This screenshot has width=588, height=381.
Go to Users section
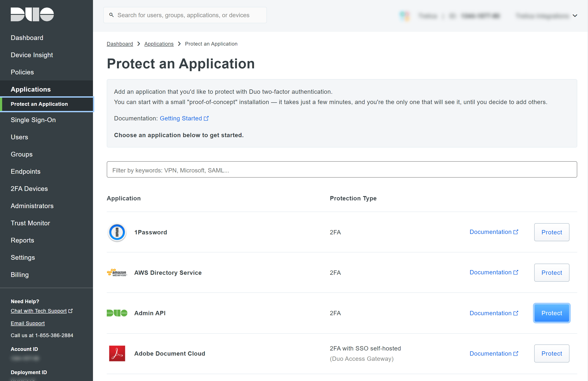(x=19, y=137)
